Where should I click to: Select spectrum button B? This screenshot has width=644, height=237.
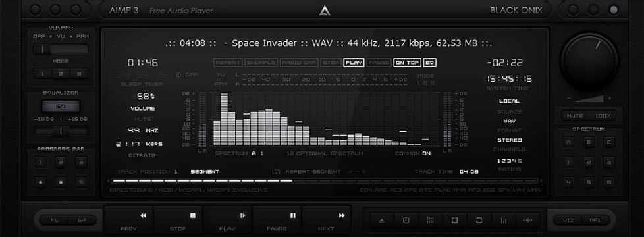tap(589, 142)
